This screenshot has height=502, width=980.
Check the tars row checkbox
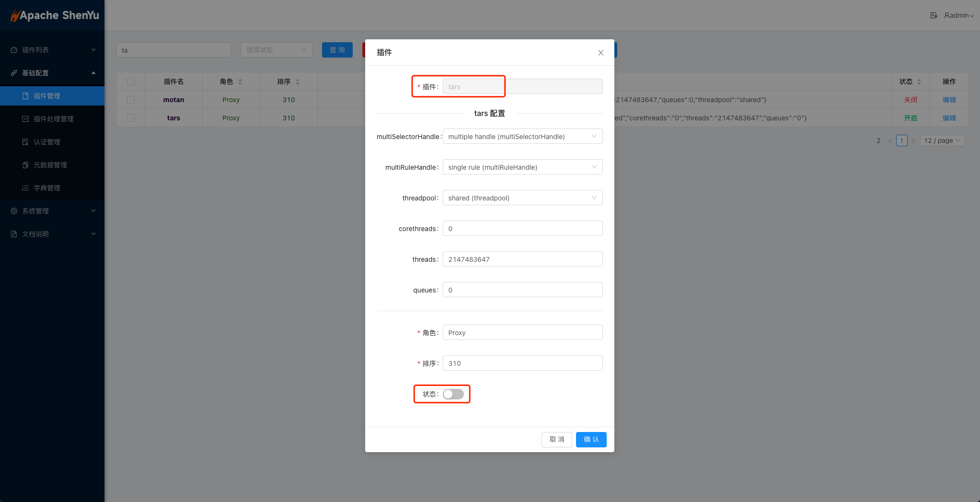131,118
